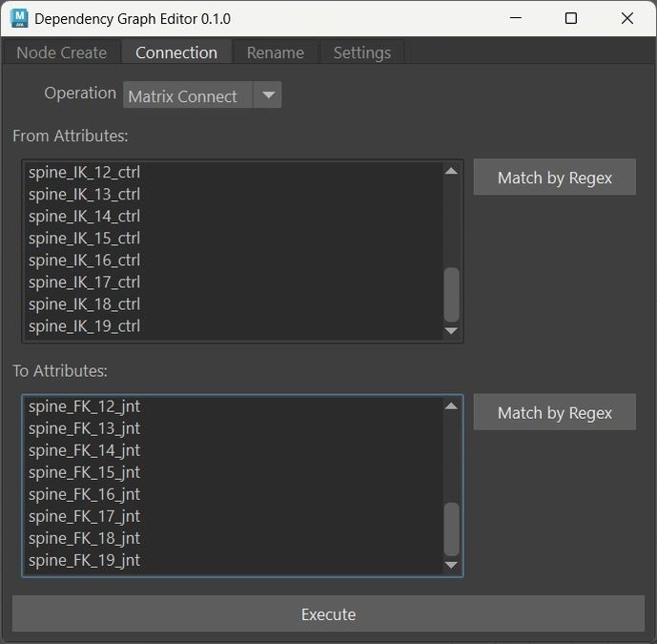Select the Connection tab

click(x=176, y=52)
